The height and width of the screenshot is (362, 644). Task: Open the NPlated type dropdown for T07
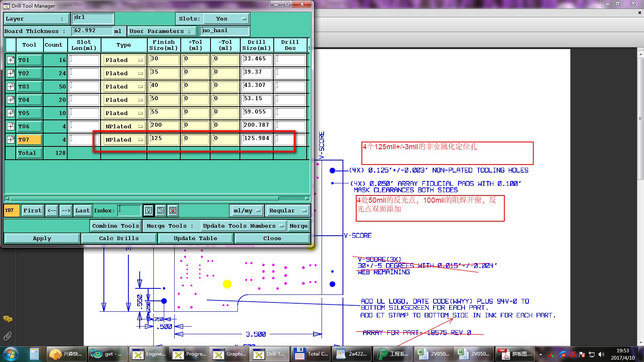point(124,140)
